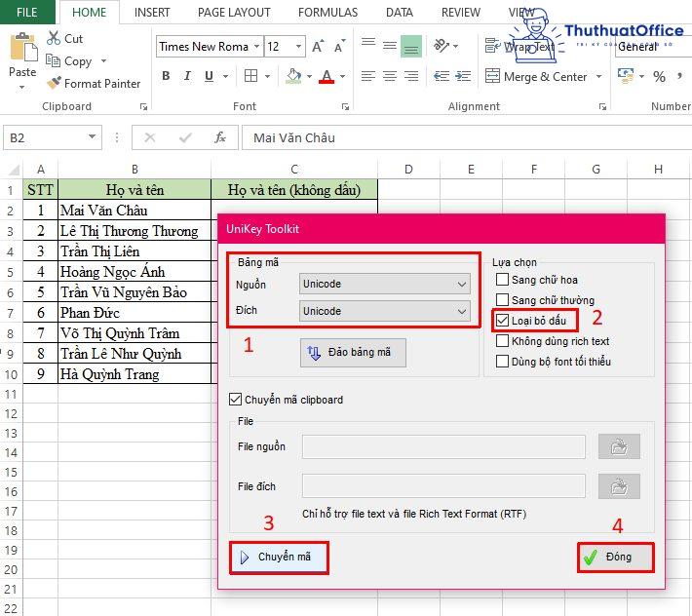Viewport: 692px width, 616px height.
Task: Open the font color dropdown arrow
Action: click(x=342, y=77)
